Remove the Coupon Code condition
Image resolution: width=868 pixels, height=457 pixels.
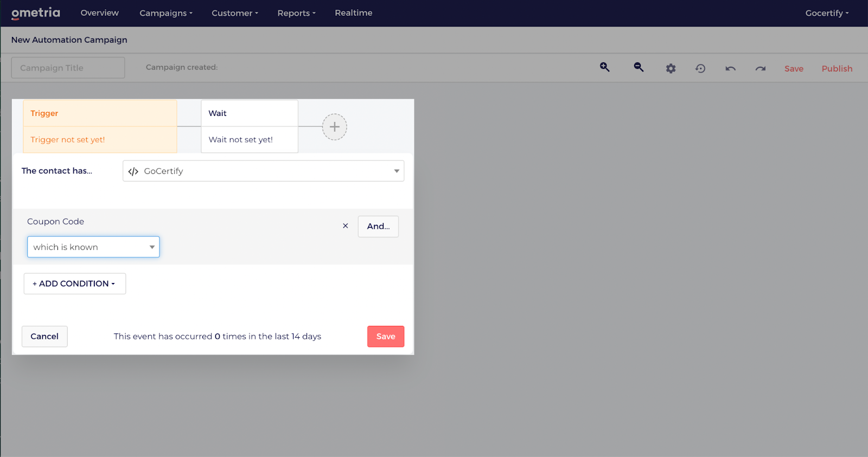click(x=346, y=226)
